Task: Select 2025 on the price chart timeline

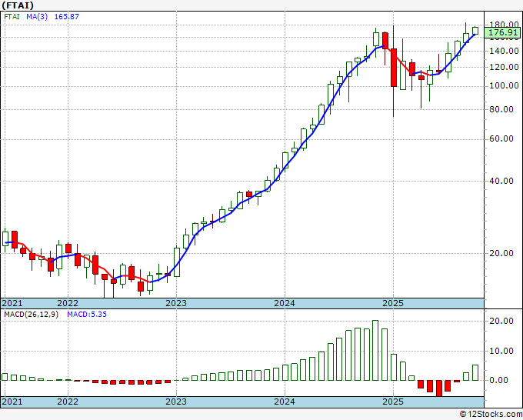Action: coord(393,303)
